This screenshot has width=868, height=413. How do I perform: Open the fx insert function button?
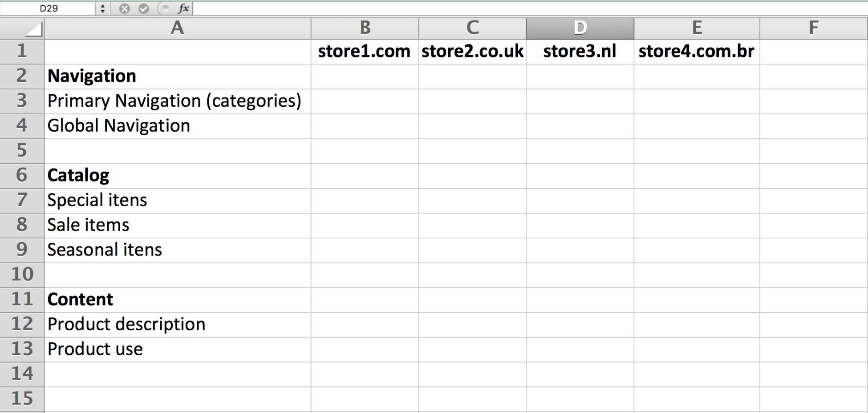pos(183,8)
